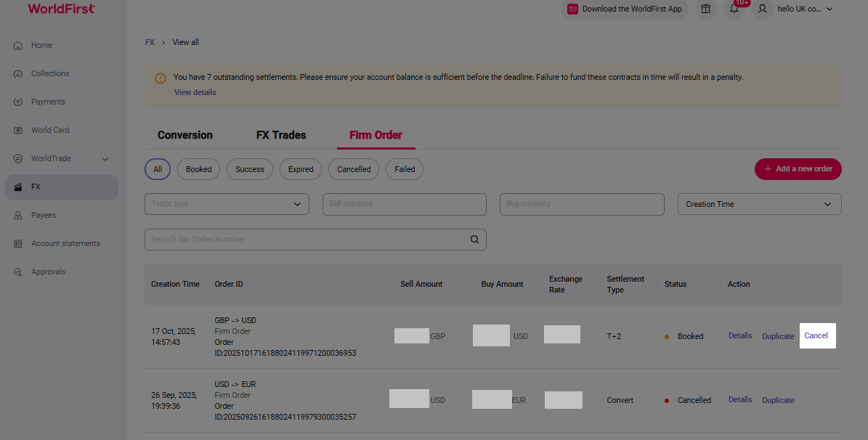
Task: Click the Payments sidebar icon
Action: click(x=18, y=102)
